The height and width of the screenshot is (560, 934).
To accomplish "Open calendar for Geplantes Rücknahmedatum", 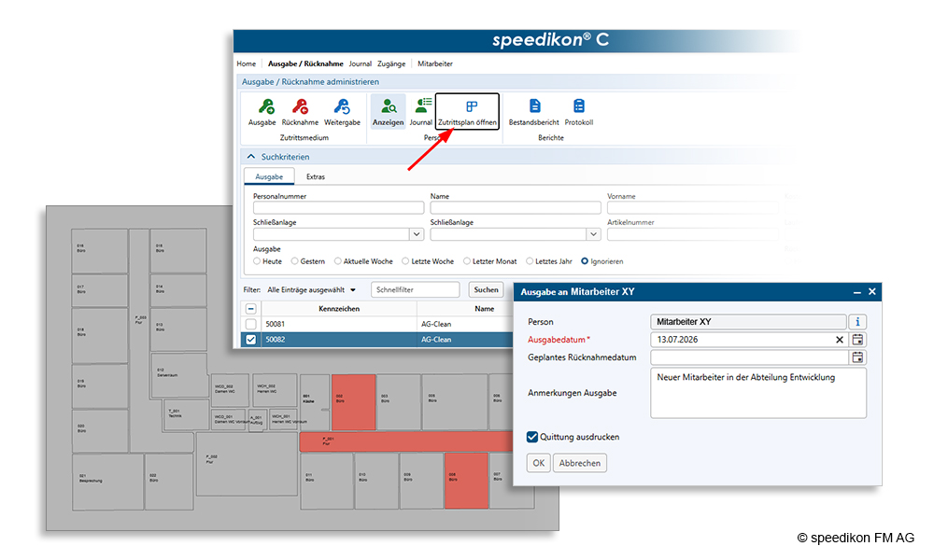I will 857,357.
